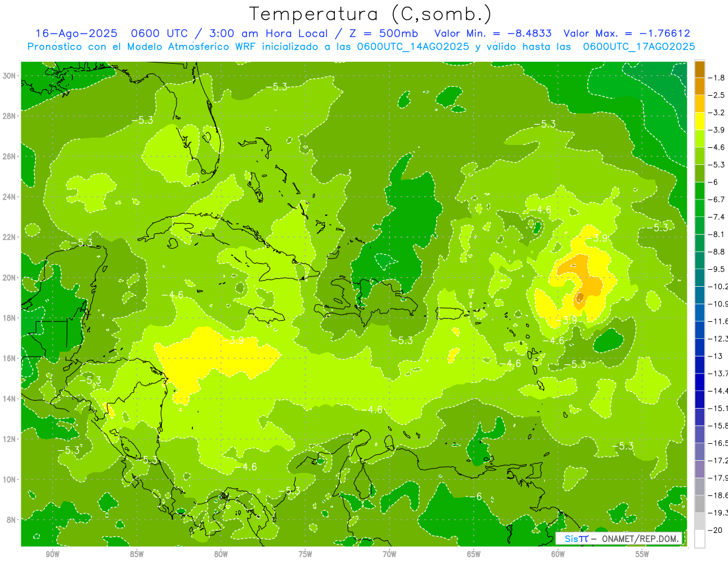Click the title 'Temperatura (C,somb.)'
Viewport: 728px width, 562px height.
[x=371, y=14]
